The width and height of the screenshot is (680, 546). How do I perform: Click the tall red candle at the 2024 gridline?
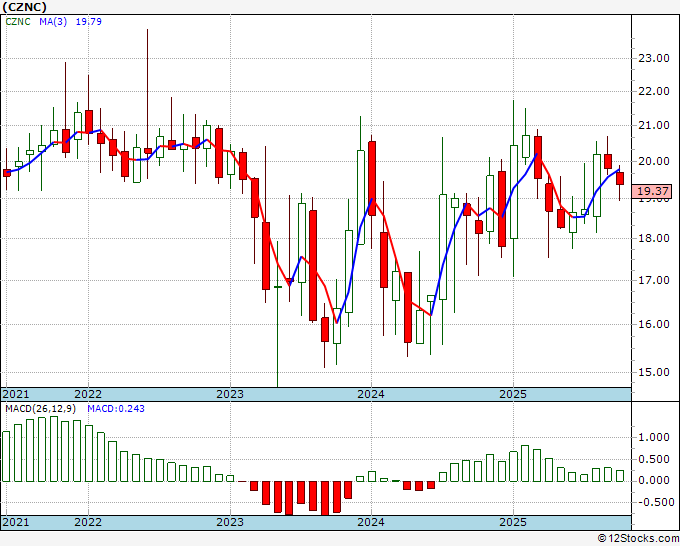(372, 178)
